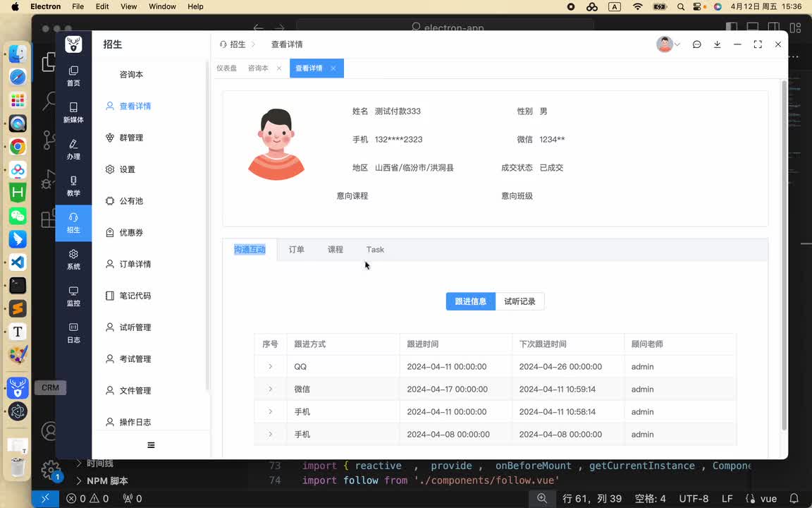Click the errors and warnings status indicator
The image size is (812, 508).
coord(87,499)
